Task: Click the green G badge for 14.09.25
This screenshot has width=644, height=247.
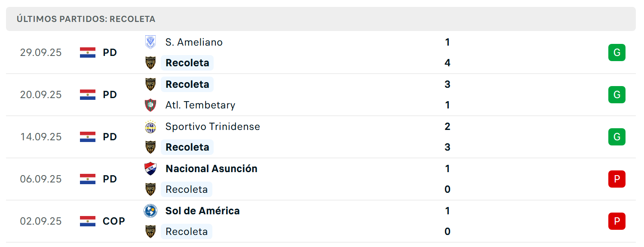Action: (616, 137)
